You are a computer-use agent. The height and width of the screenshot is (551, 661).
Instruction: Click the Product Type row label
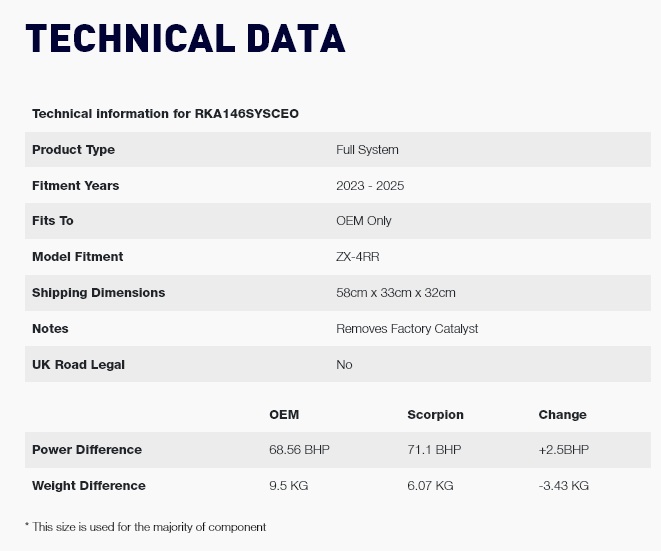[73, 150]
